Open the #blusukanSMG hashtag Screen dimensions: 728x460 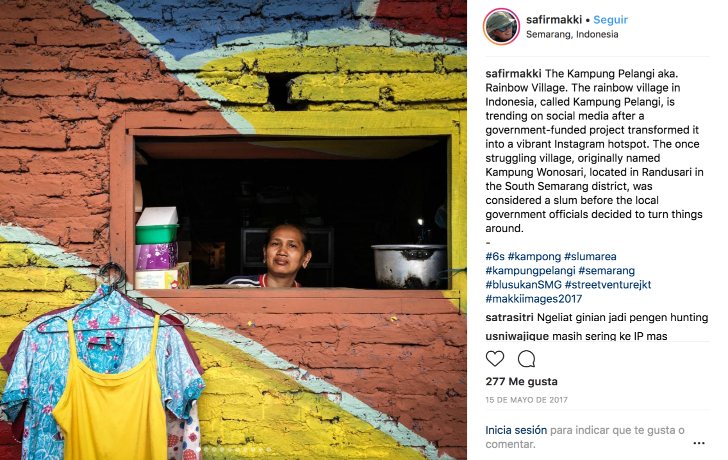click(x=524, y=285)
